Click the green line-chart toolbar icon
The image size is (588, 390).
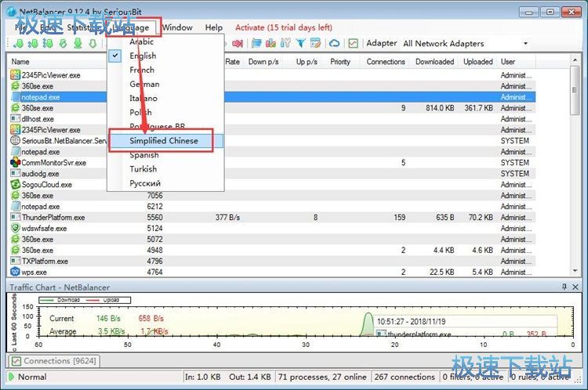353,43
